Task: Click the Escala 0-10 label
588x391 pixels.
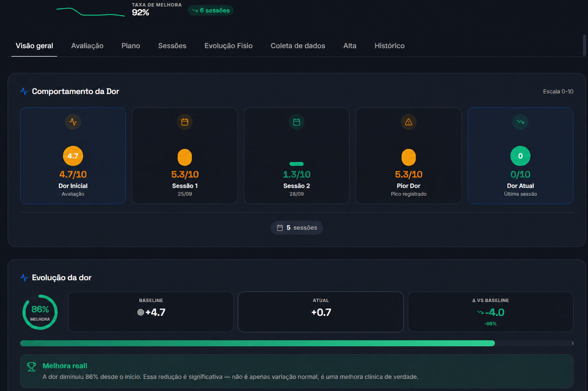Action: point(558,91)
